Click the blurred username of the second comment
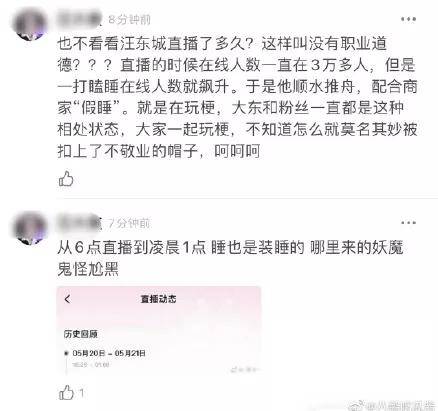 78,223
